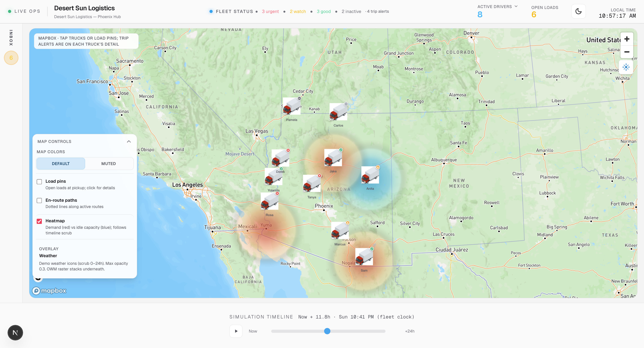Uncheck the Heatmap checkbox

tap(39, 221)
